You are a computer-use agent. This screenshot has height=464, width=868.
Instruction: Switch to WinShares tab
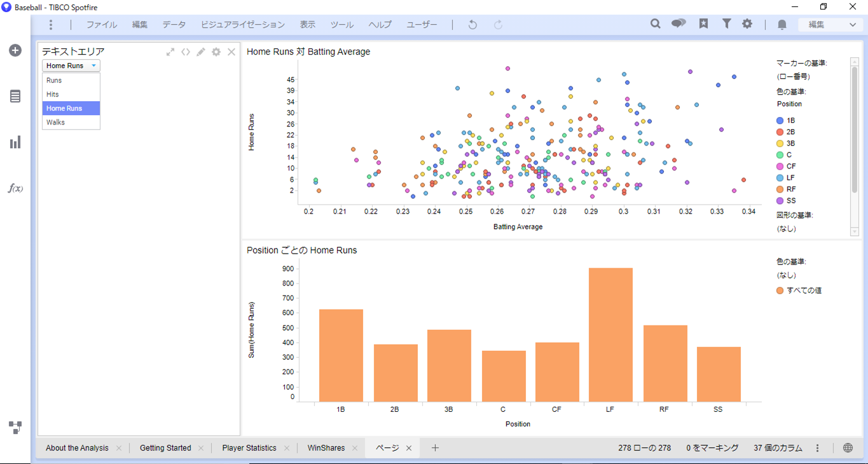(326, 448)
